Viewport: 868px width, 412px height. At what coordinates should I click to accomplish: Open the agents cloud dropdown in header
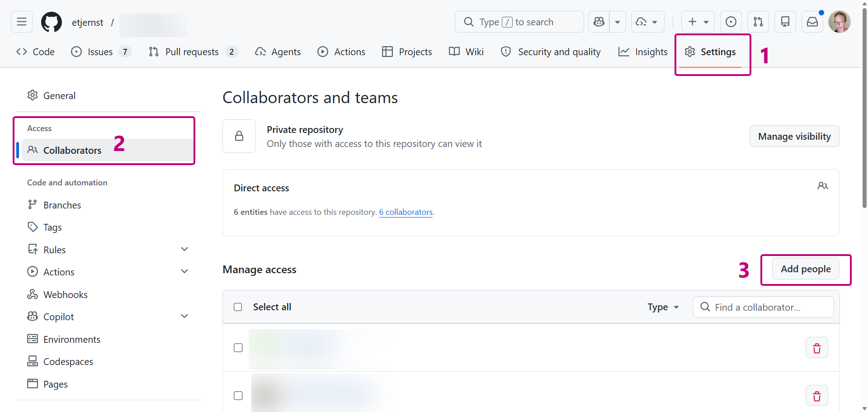click(x=647, y=22)
